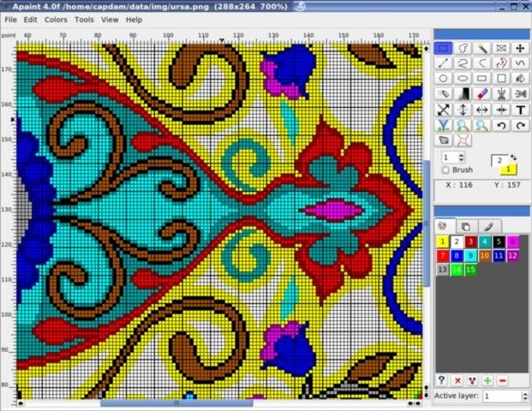Screen dimensions: 532x411
Task: Enable the Brush checkbox
Action: [x=445, y=170]
